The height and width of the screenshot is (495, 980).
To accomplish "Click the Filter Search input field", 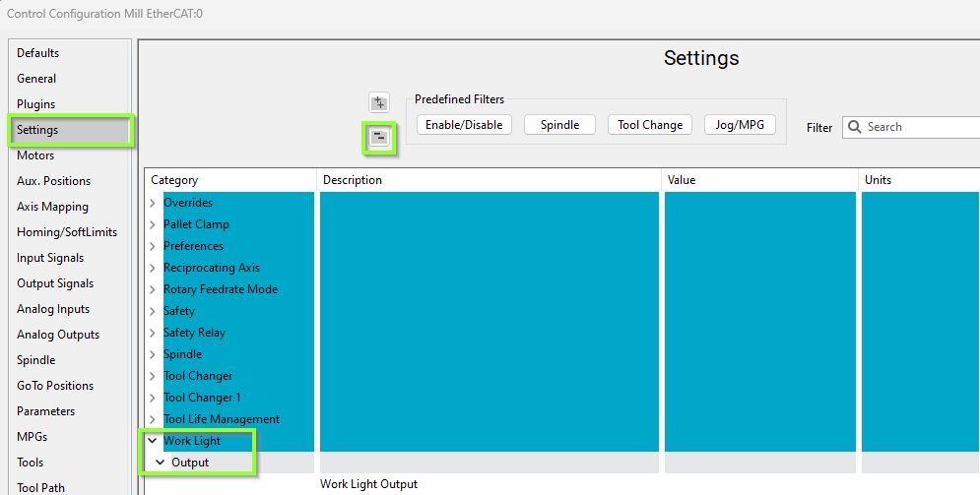I will coord(912,127).
